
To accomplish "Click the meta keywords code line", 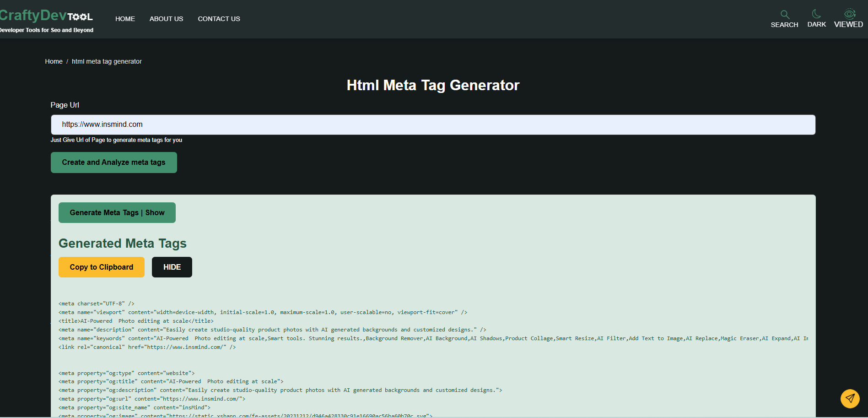I will coord(433,338).
